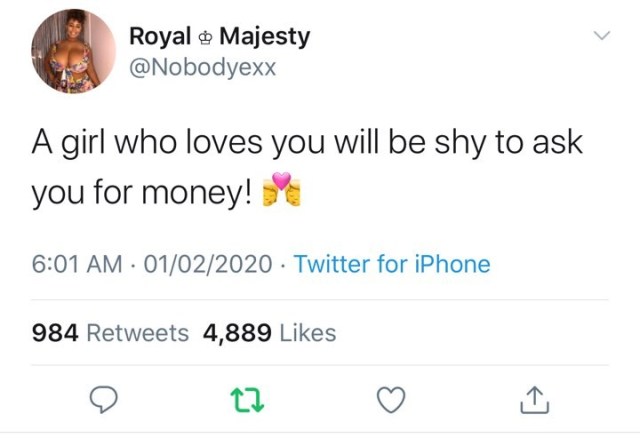Expand the tweet options chevron

point(602,37)
